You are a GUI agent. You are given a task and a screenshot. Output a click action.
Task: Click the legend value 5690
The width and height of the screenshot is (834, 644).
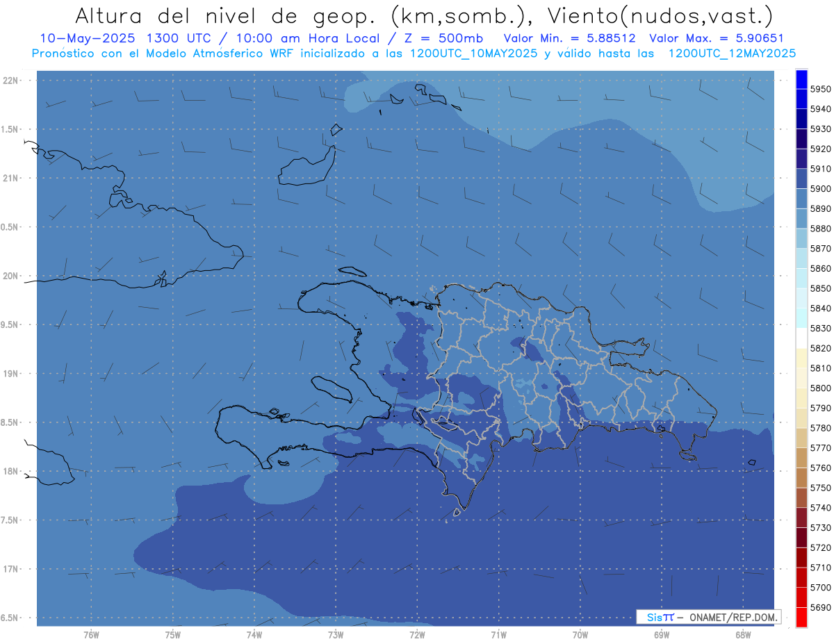[x=821, y=607]
